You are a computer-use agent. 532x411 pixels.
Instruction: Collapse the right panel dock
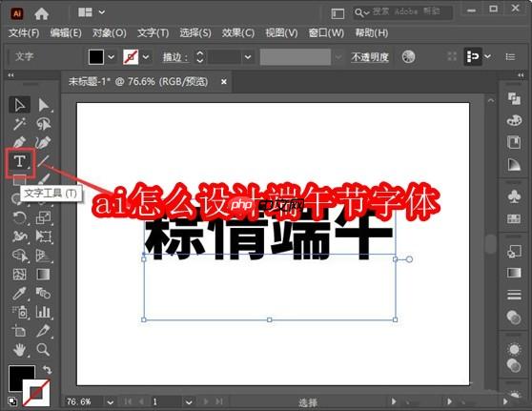[521, 75]
